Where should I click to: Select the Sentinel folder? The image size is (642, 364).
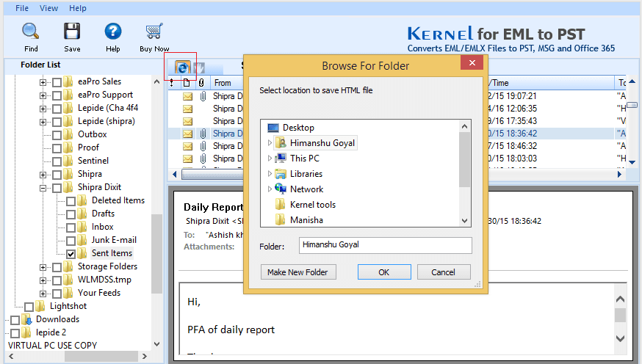pyautogui.click(x=93, y=161)
